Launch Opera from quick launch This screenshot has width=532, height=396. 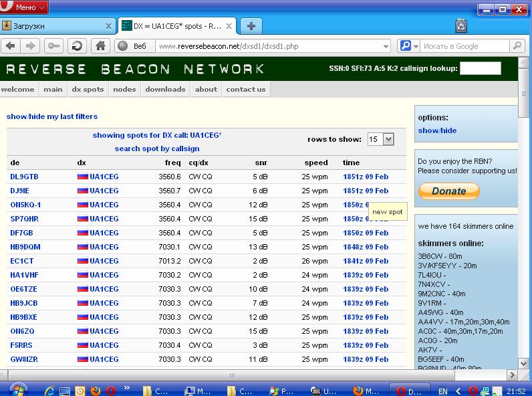coord(111,391)
